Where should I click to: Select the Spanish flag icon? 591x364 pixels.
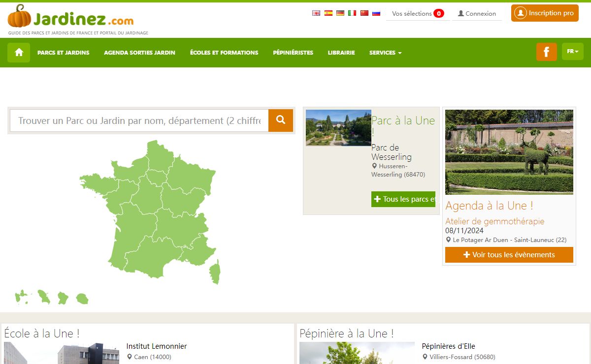[328, 13]
